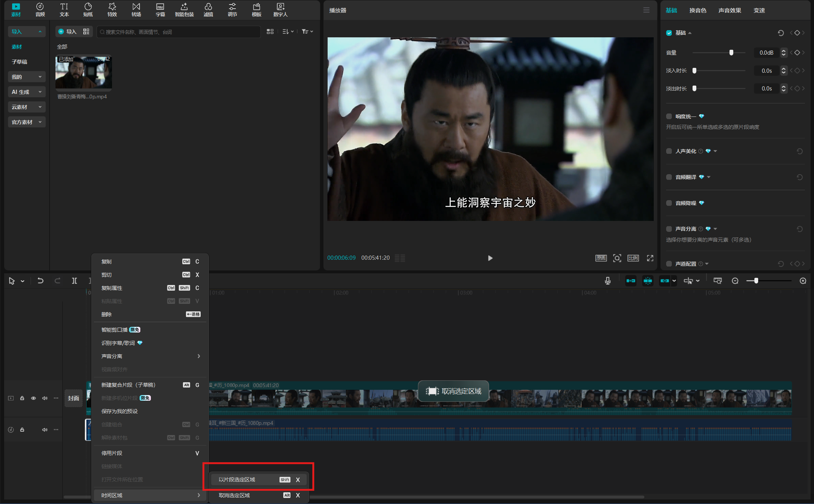Enable the 声道配置 checkbox
The image size is (814, 504).
669,264
